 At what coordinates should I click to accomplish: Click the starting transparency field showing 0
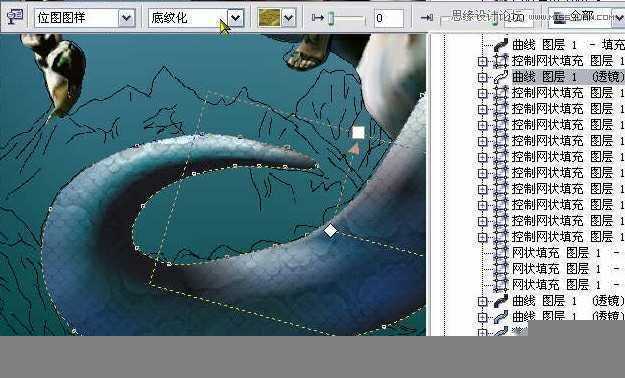coord(388,18)
